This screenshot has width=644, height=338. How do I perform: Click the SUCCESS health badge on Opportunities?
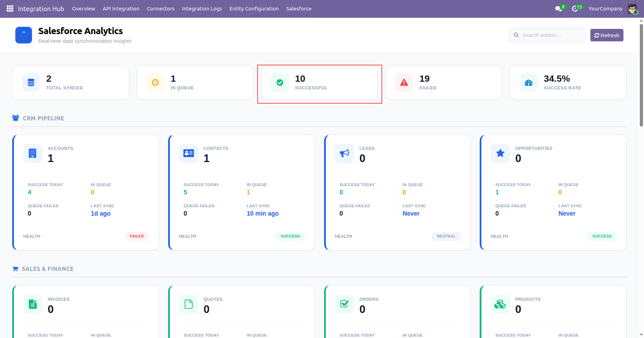point(602,236)
